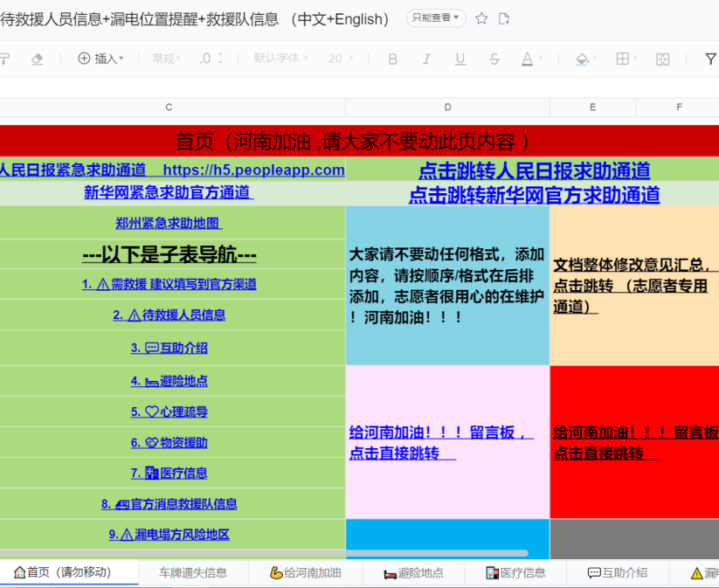Viewport: 719px width, 588px height.
Task: Open the 郑州紧急求助地图 link
Action: [169, 223]
